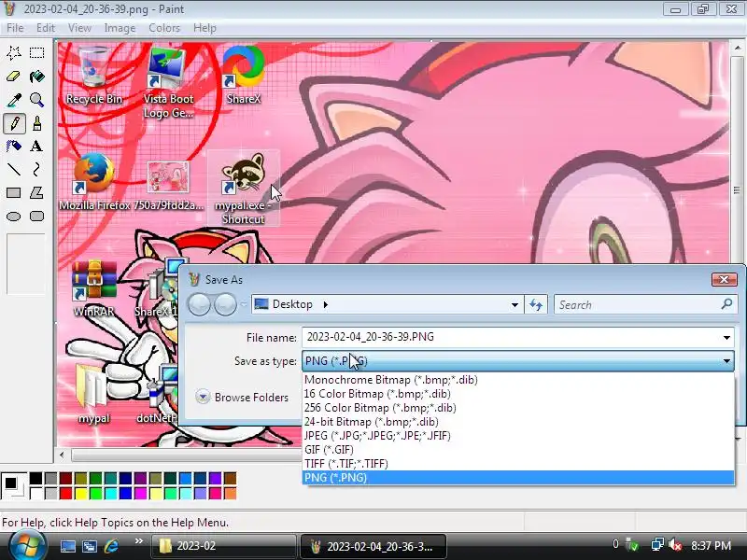The width and height of the screenshot is (747, 560).
Task: Click the vertical scrollbar up arrow
Action: 737,48
